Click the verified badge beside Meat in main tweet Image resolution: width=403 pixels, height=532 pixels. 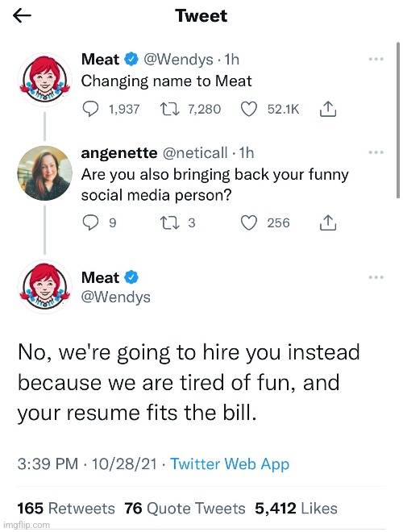click(x=131, y=277)
